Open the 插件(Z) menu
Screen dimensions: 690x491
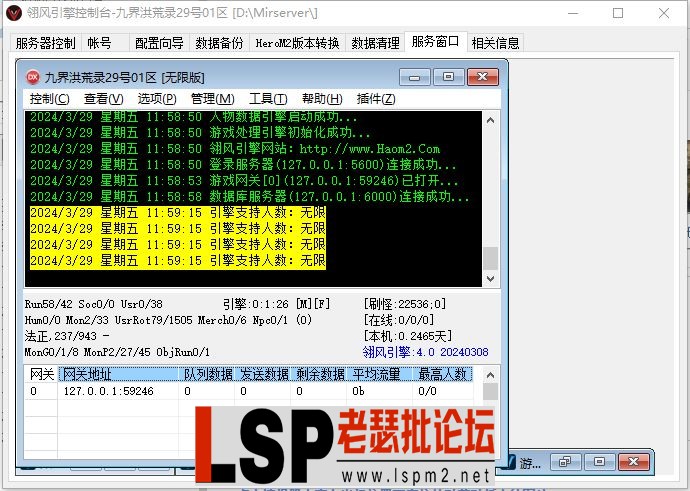[x=376, y=99]
